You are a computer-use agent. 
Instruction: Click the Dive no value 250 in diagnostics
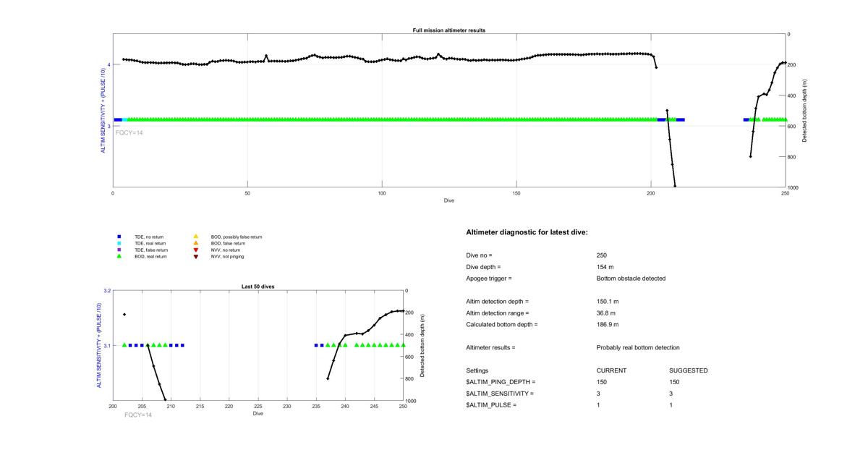coord(602,255)
